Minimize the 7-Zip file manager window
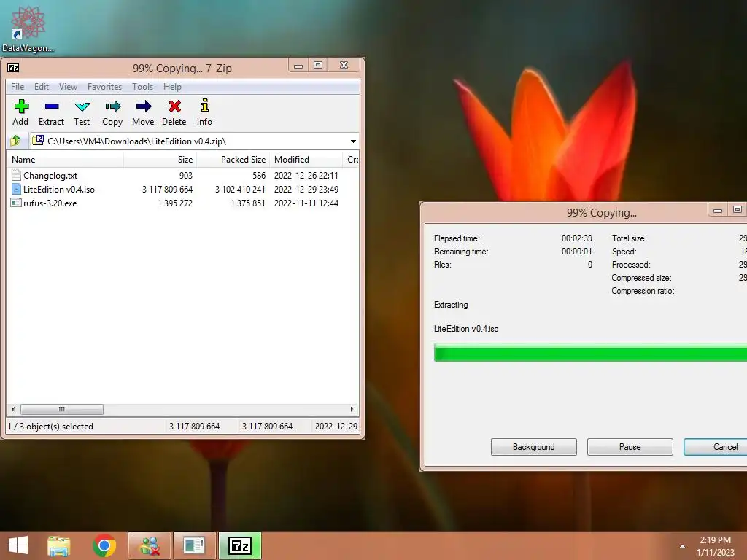Viewport: 747px width, 560px height. (298, 66)
